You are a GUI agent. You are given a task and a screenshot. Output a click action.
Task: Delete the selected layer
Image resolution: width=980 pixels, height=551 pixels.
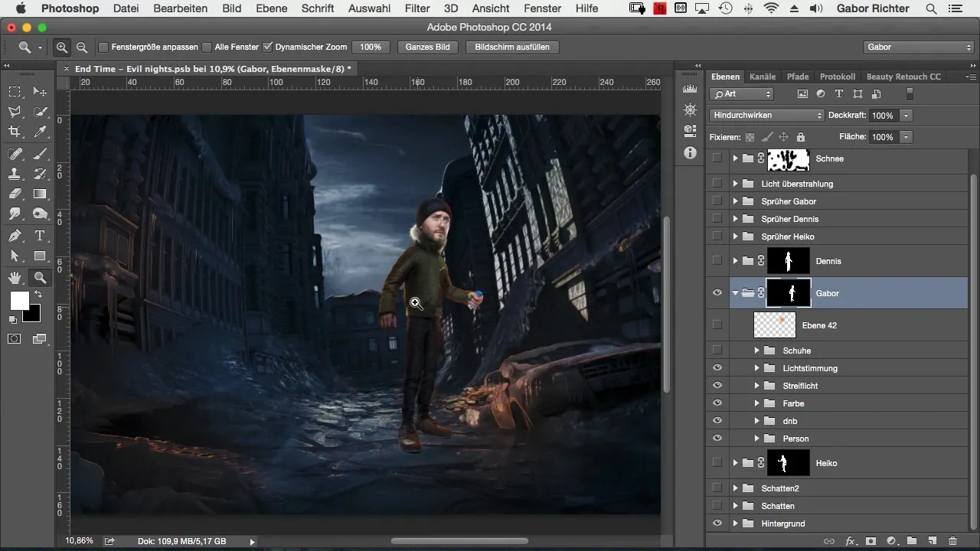point(953,540)
